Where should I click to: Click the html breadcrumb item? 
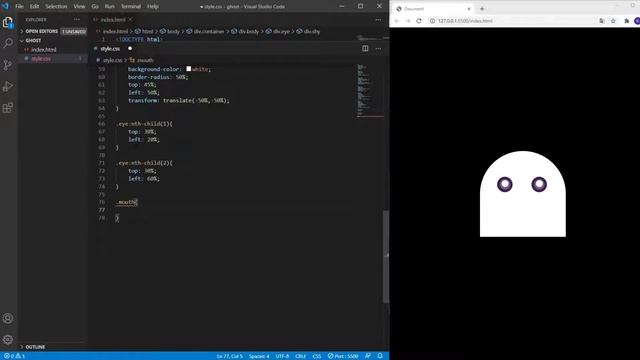click(x=144, y=31)
